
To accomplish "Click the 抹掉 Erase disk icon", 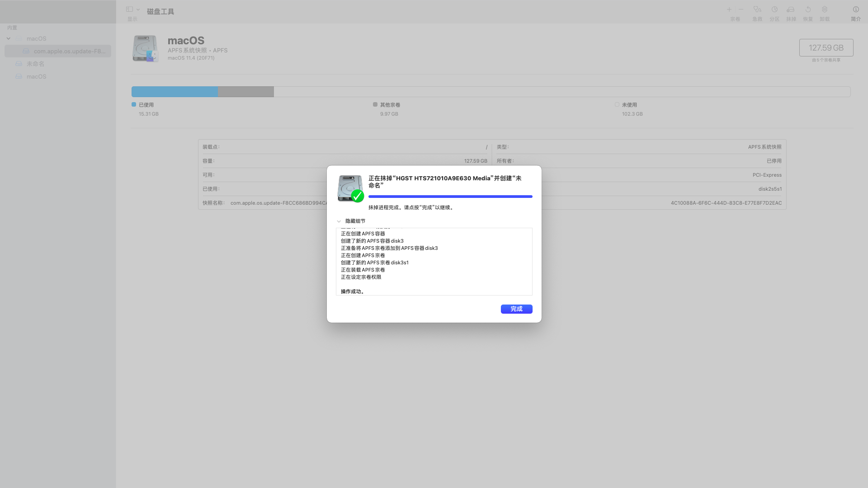I will (791, 9).
